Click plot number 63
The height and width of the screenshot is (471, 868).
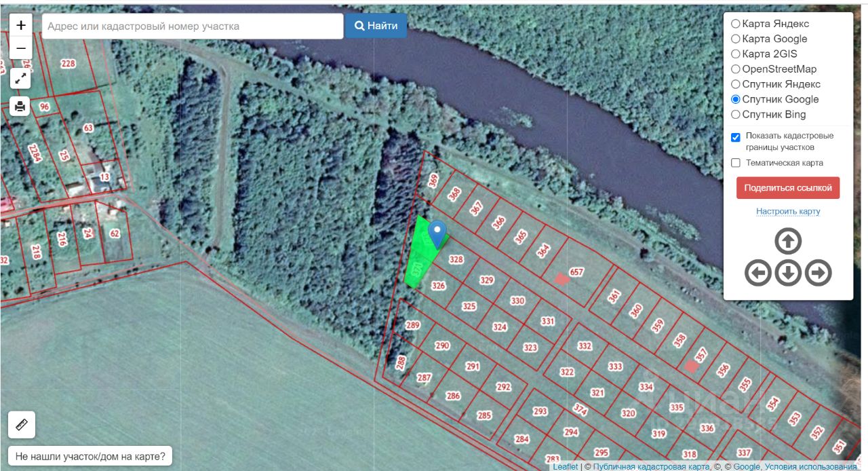click(x=88, y=128)
